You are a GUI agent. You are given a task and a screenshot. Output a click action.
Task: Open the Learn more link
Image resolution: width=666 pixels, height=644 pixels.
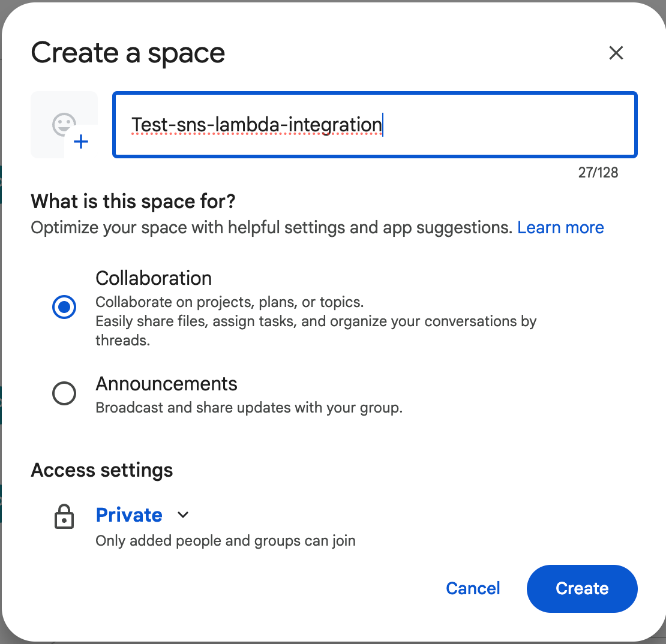[x=560, y=227]
